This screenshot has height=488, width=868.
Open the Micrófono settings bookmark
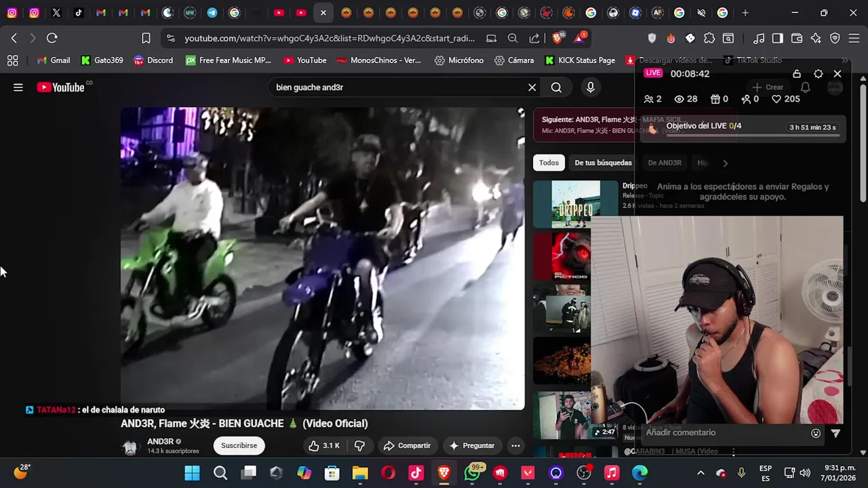point(459,60)
